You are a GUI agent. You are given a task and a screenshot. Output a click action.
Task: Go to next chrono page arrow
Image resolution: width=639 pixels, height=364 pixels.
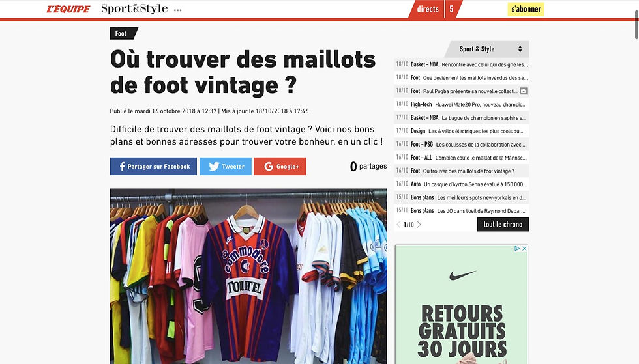[419, 225]
